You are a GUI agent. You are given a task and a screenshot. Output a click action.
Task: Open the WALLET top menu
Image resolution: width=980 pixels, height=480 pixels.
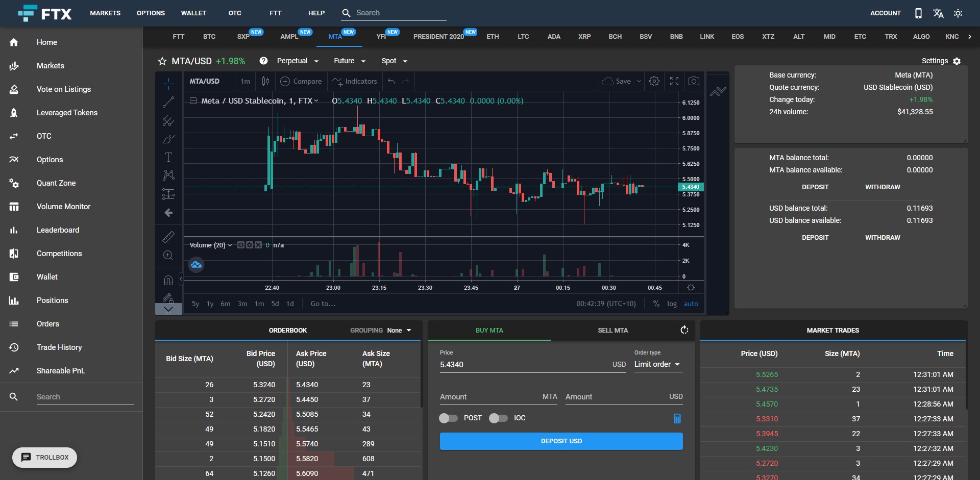click(x=193, y=13)
